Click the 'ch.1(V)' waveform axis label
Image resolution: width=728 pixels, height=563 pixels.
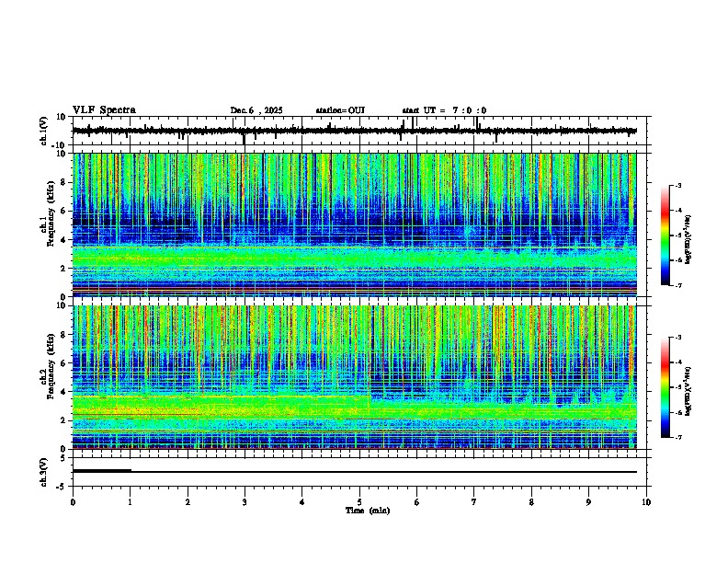click(x=44, y=131)
